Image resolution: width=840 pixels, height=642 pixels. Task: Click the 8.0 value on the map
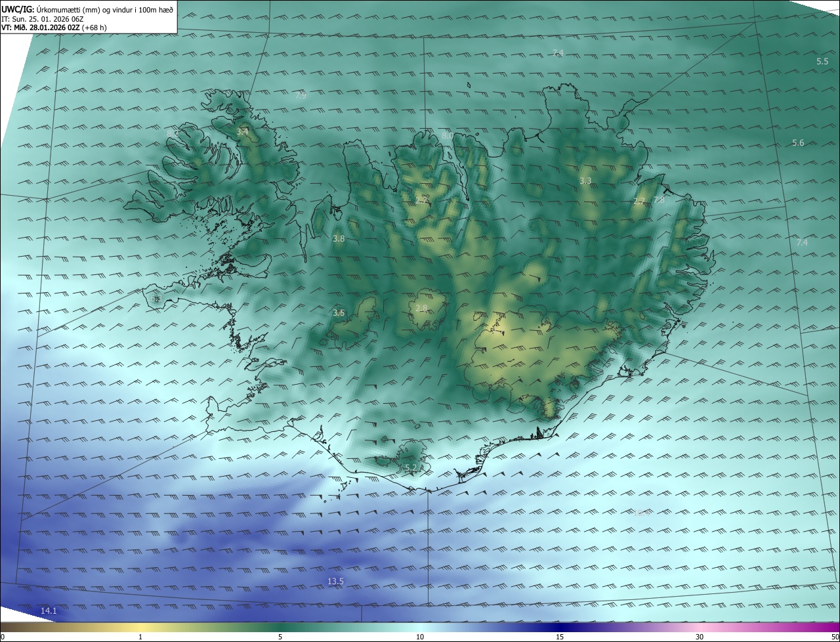click(447, 135)
